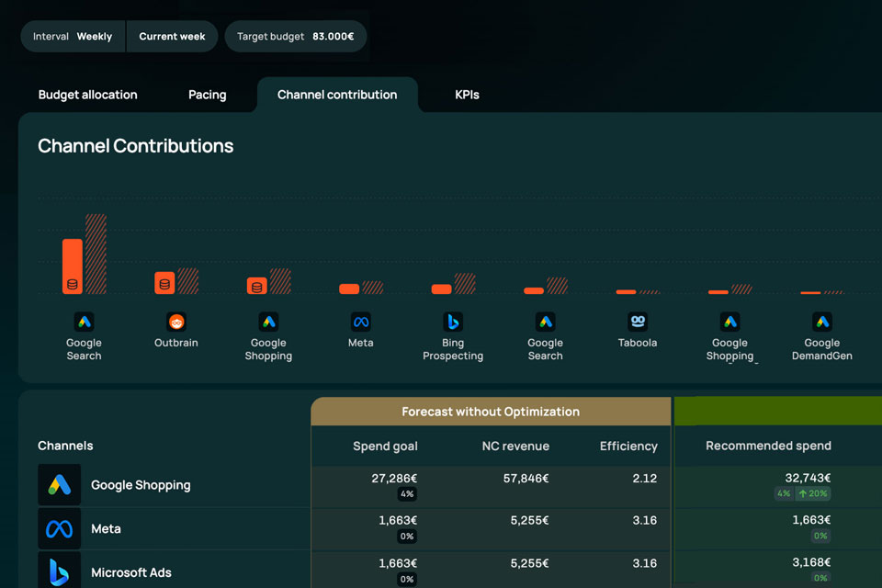
Task: Click the Channel Contributions heading
Action: point(136,146)
